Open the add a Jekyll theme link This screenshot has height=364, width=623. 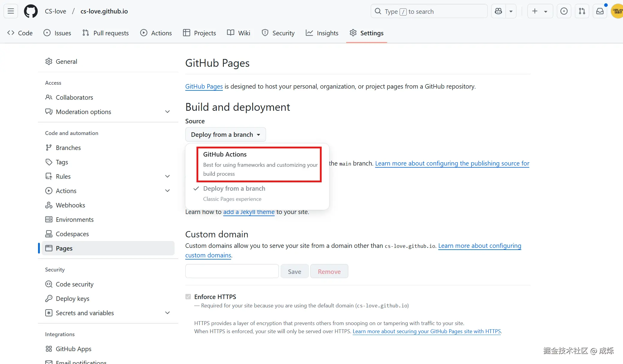click(249, 212)
